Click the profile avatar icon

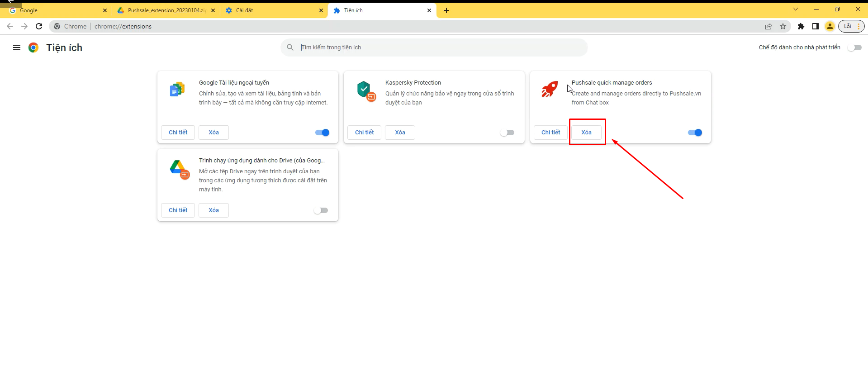830,26
